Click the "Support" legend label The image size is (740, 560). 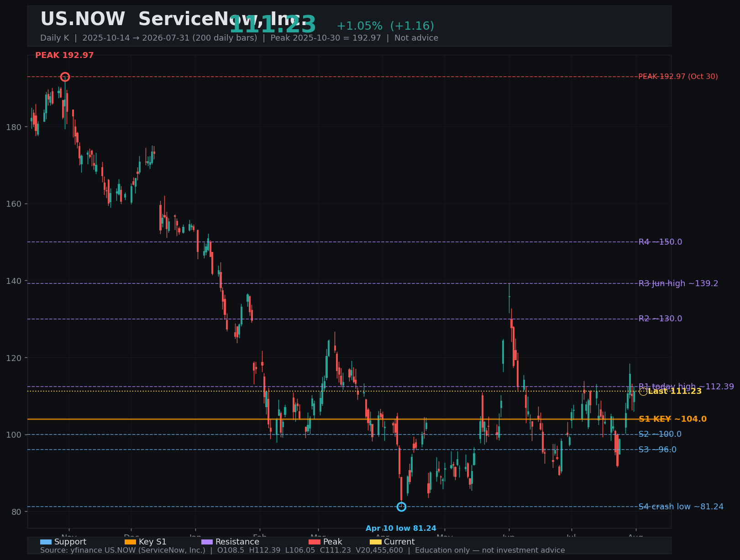(x=70, y=542)
